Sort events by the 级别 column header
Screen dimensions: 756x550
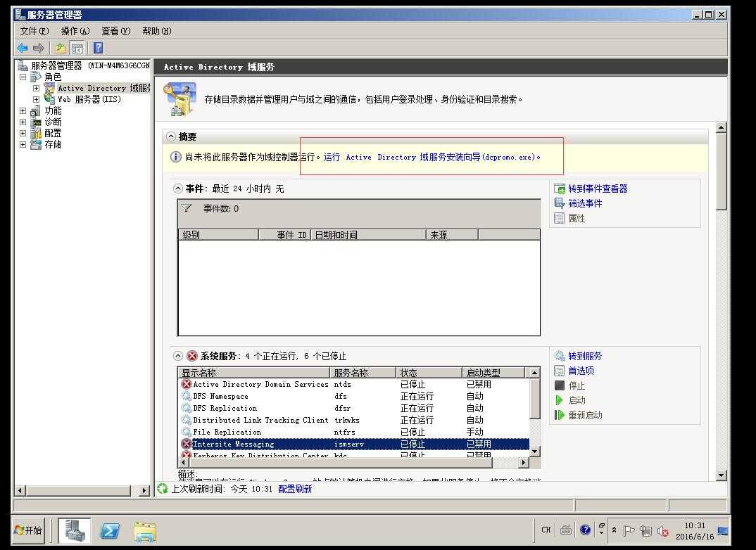pos(218,235)
